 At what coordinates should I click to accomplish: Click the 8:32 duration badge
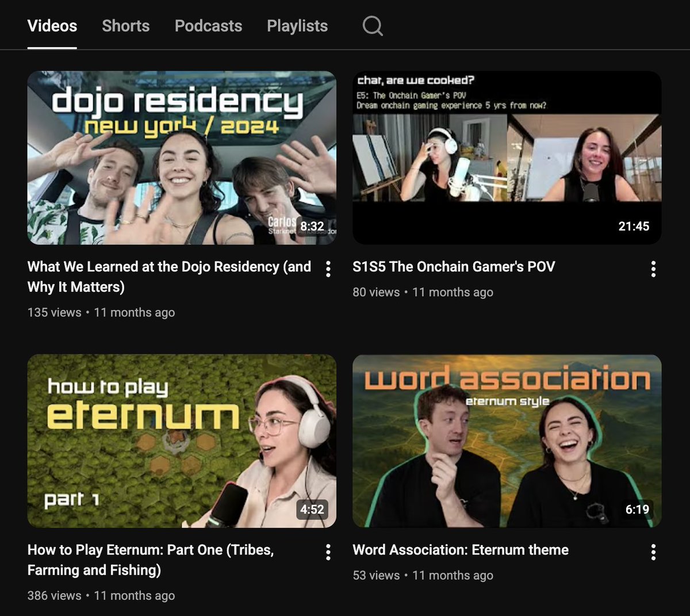click(312, 226)
